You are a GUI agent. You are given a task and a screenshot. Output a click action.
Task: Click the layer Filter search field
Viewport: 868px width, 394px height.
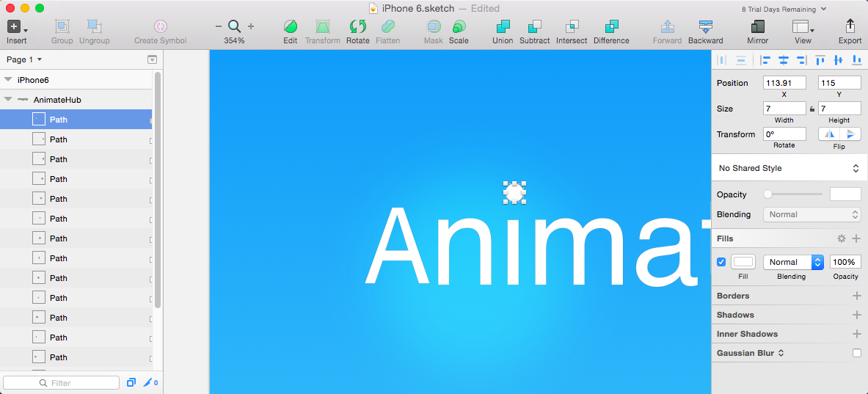[x=61, y=383]
